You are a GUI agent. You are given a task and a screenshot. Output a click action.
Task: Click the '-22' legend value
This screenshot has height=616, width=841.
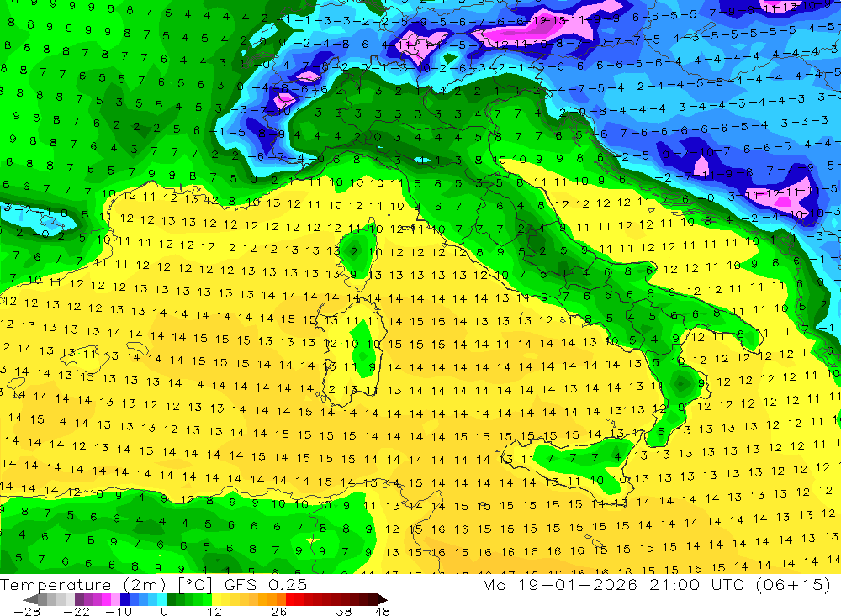77,612
